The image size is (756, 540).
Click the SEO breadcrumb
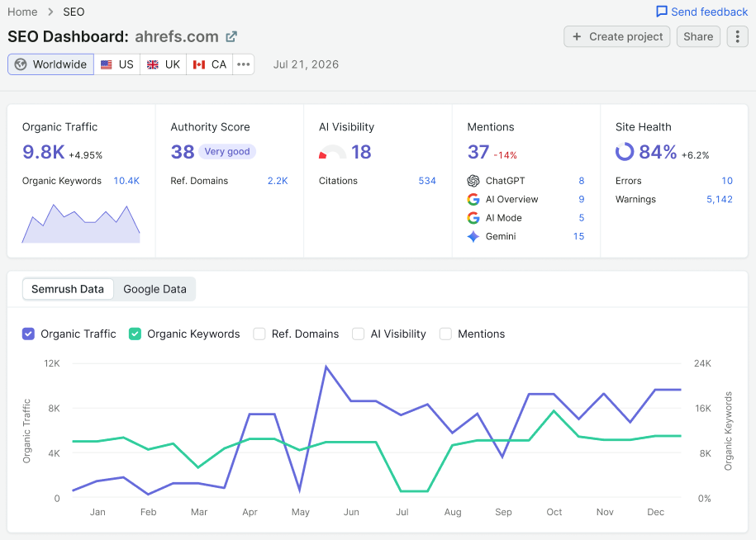click(74, 12)
